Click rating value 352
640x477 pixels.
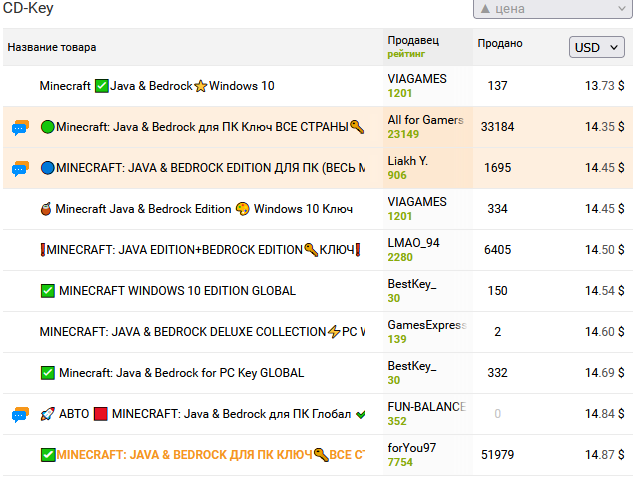click(397, 421)
